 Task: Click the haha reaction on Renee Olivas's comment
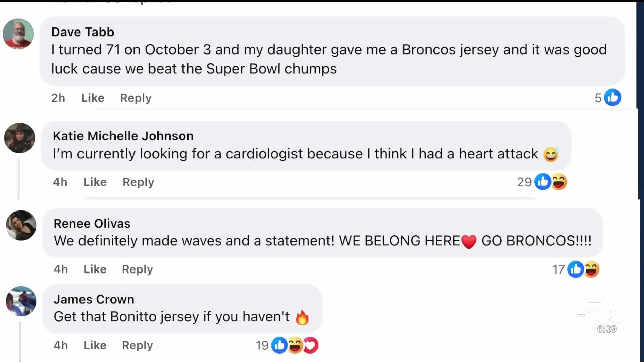pos(592,269)
